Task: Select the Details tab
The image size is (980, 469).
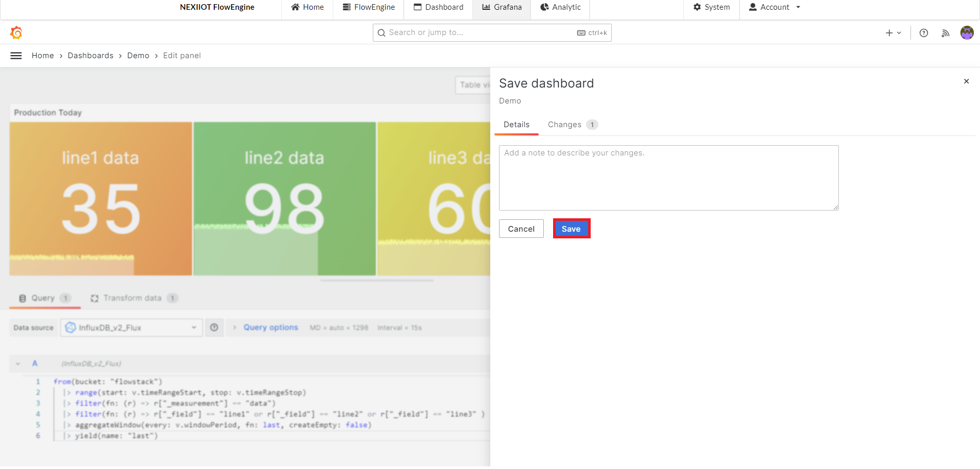Action: 517,125
